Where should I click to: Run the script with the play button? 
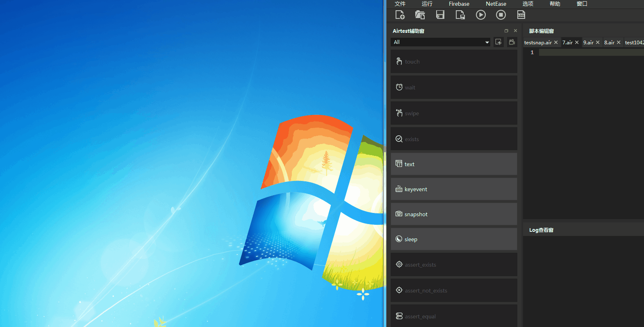click(x=481, y=15)
